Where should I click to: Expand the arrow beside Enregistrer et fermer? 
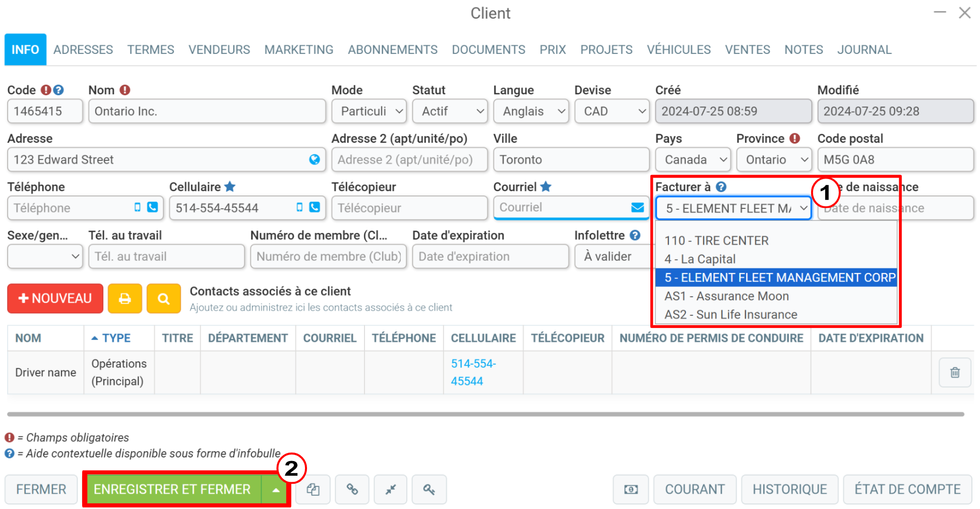pos(275,489)
